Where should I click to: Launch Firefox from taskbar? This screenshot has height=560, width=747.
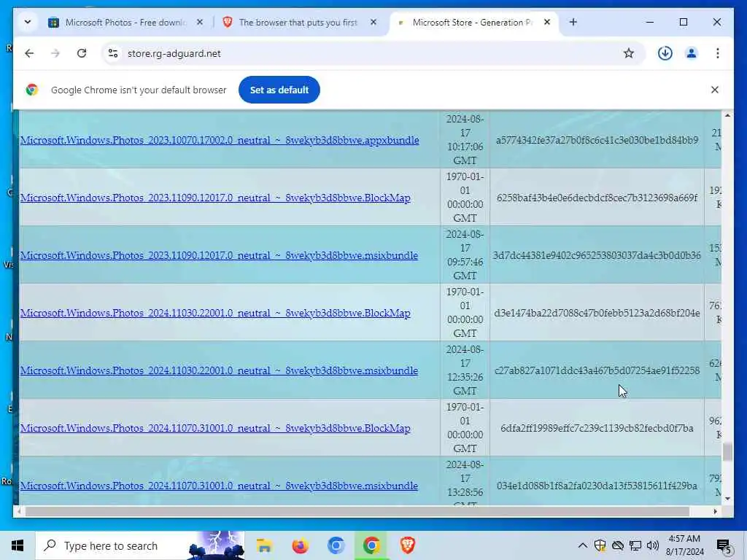(300, 545)
